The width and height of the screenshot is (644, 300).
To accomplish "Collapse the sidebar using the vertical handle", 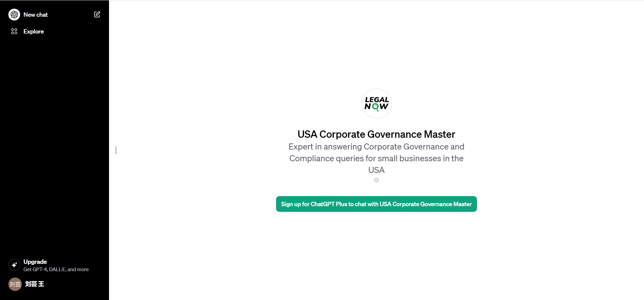I will pyautogui.click(x=116, y=150).
